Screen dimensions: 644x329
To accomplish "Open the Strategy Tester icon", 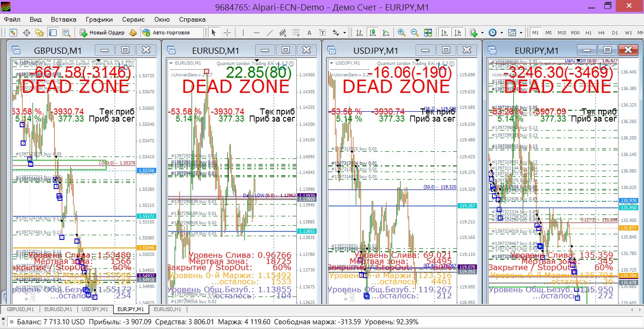I will pyautogui.click(x=66, y=33).
